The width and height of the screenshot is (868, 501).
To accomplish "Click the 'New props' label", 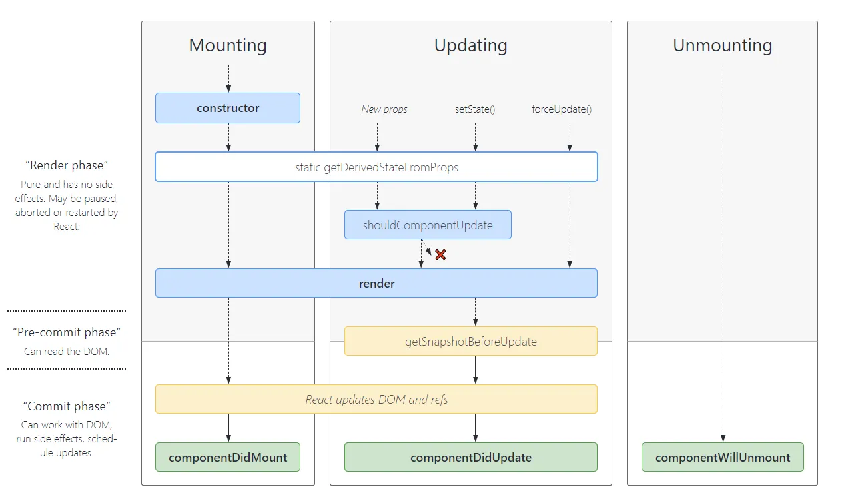I will point(384,109).
